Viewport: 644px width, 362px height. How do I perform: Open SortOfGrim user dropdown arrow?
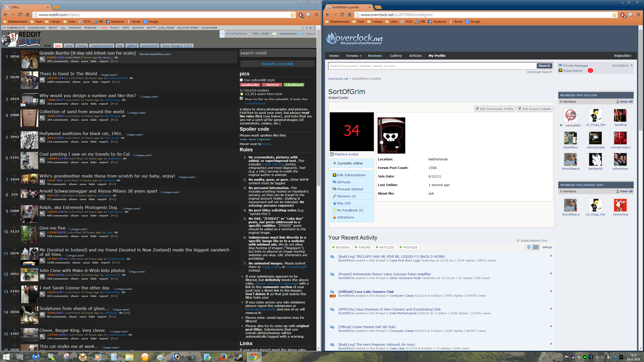(x=631, y=66)
